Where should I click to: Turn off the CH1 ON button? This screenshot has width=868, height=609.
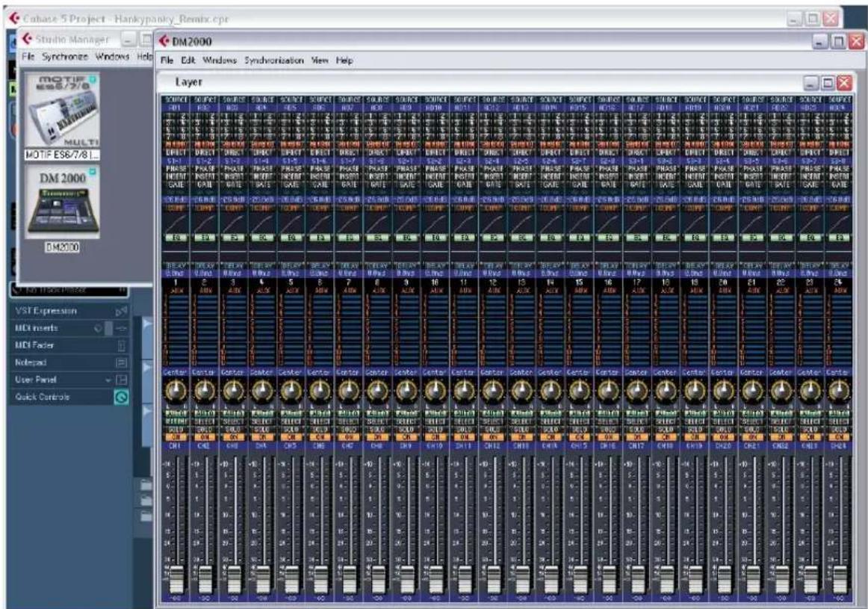coord(176,437)
